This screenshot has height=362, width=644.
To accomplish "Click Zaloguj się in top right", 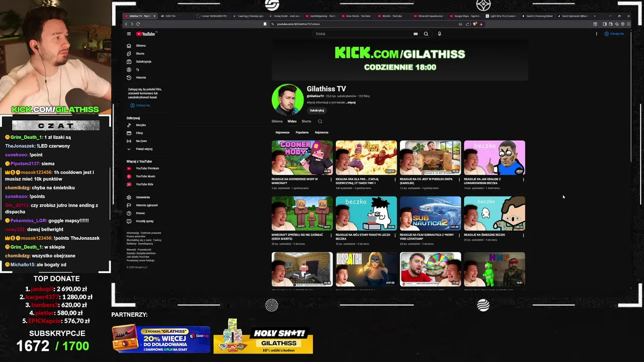I will coord(614,34).
